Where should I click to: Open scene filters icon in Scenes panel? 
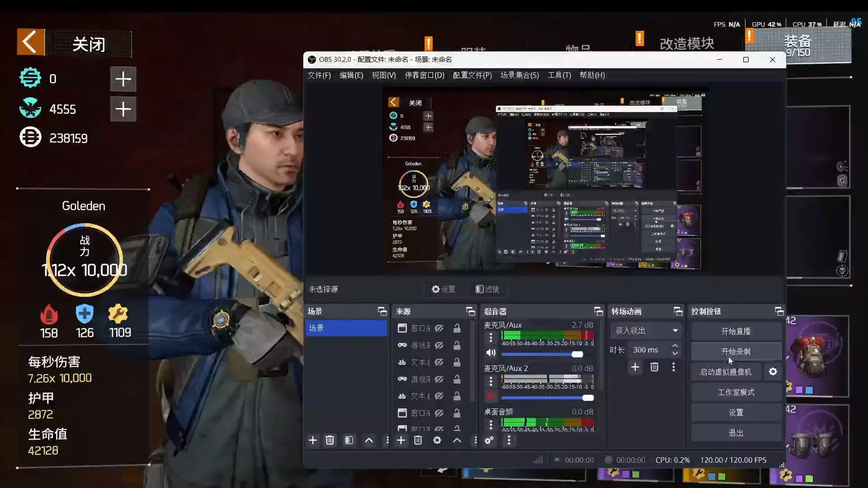[x=349, y=441]
